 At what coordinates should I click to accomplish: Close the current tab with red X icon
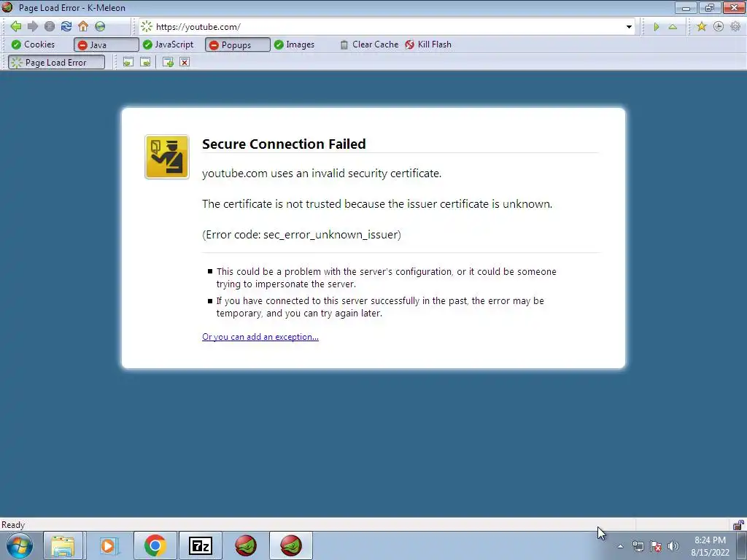185,63
